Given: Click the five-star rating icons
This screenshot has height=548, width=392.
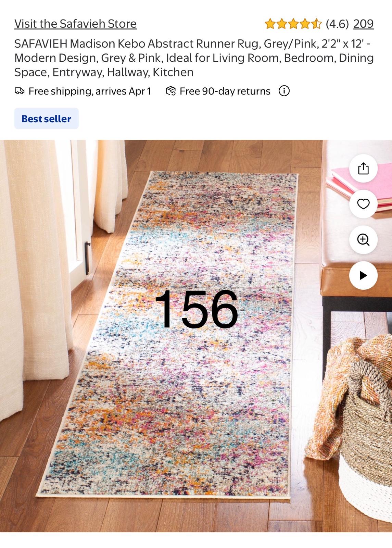Looking at the screenshot, I should point(293,24).
